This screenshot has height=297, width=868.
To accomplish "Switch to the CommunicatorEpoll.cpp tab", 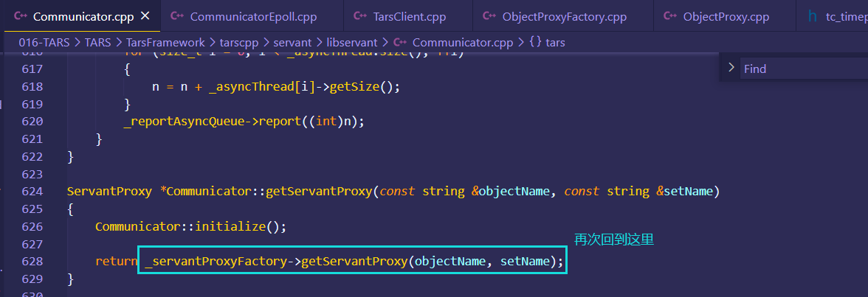I will (x=252, y=16).
